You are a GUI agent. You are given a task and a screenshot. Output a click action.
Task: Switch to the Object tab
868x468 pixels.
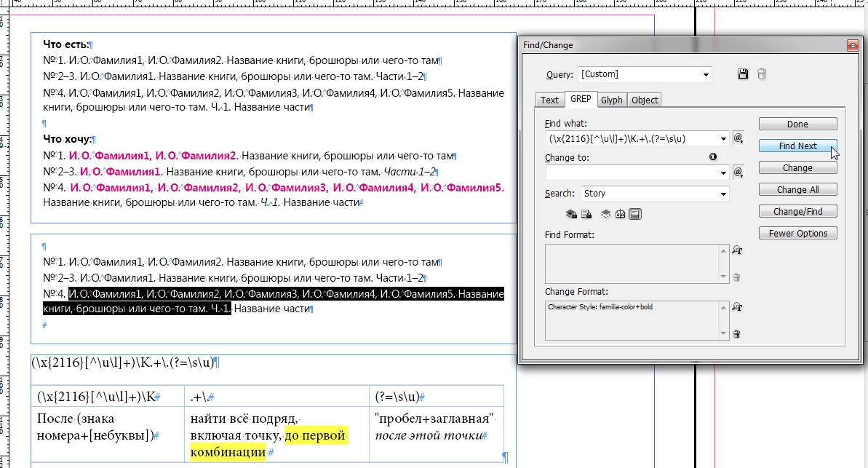point(645,100)
